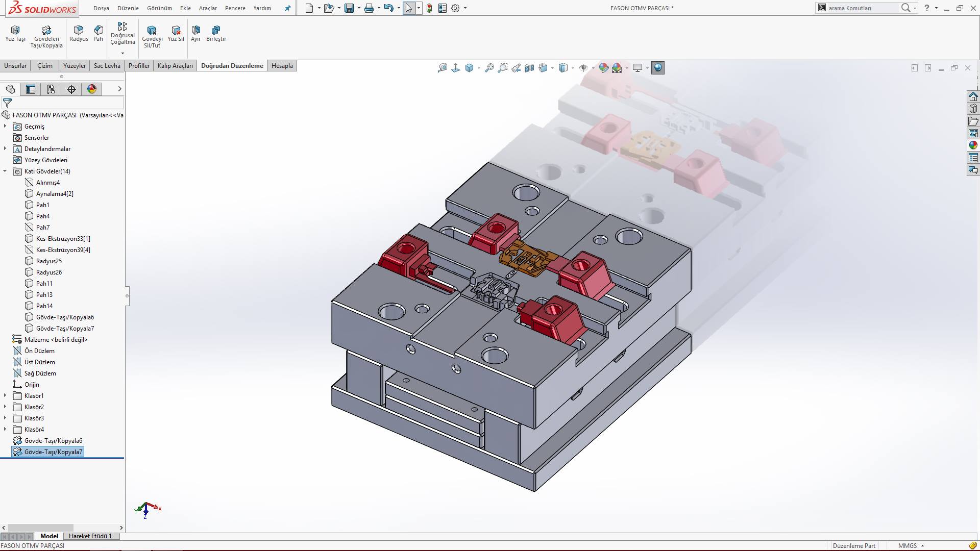
Task: Open the Doğrusal Çoğaltma dropdown arrow
Action: tap(122, 53)
